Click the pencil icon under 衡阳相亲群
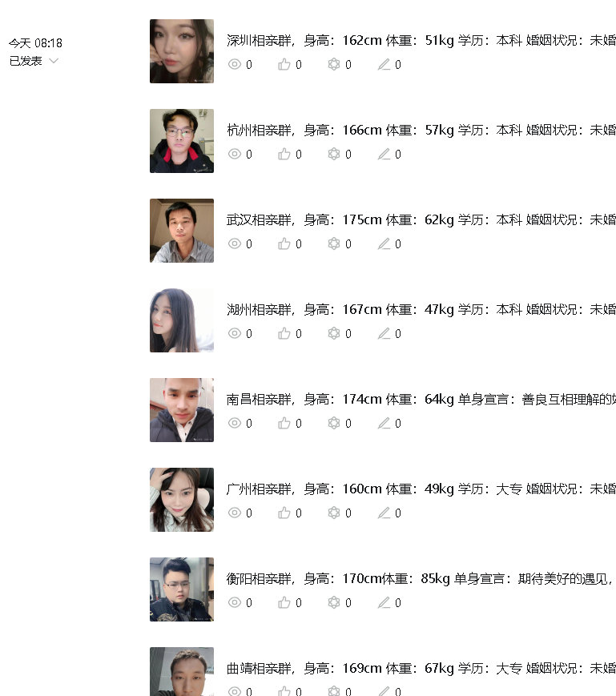This screenshot has width=616, height=696. 384,602
